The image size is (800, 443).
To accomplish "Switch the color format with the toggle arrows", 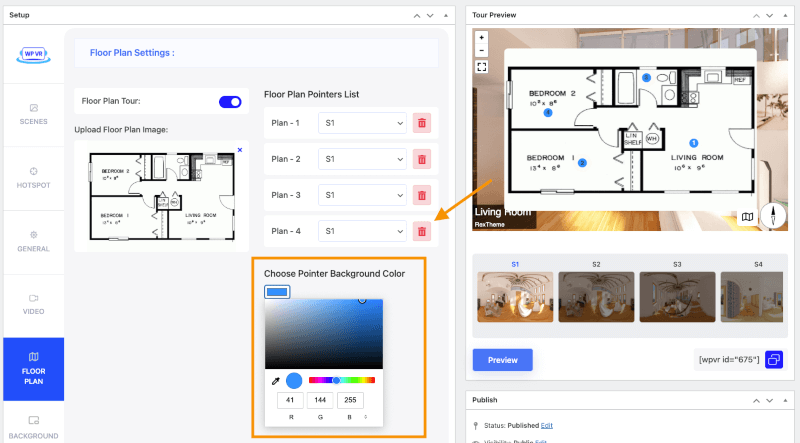I will click(x=366, y=417).
